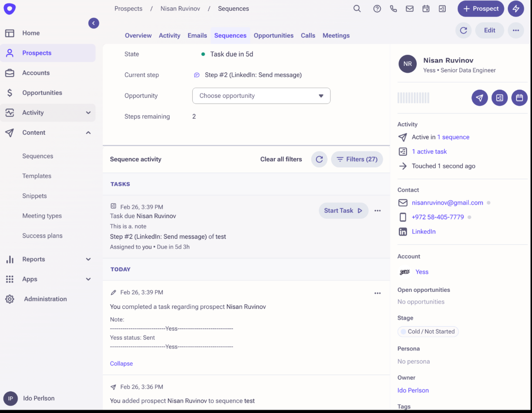Open Snippets under Content
The height and width of the screenshot is (413, 532).
34,196
